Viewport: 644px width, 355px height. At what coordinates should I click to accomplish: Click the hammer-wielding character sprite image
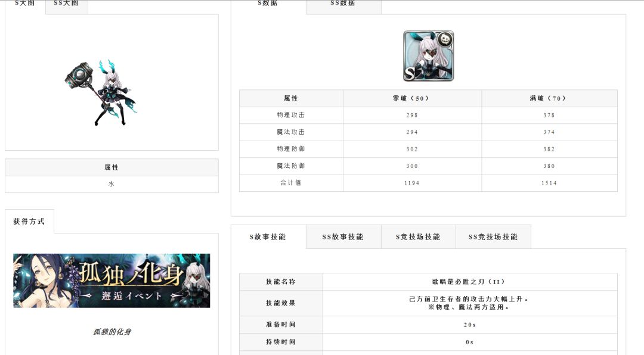pos(101,93)
